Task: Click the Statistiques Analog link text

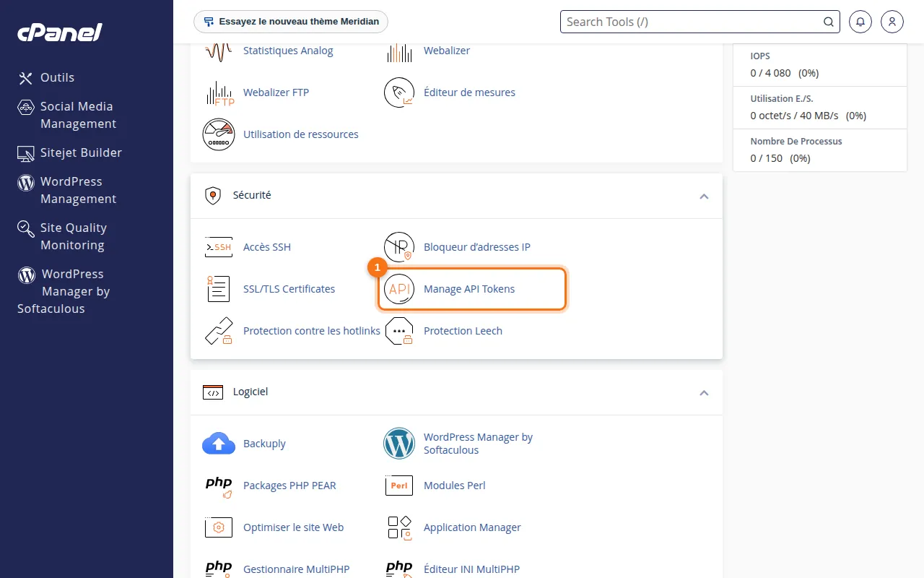Action: pos(288,51)
